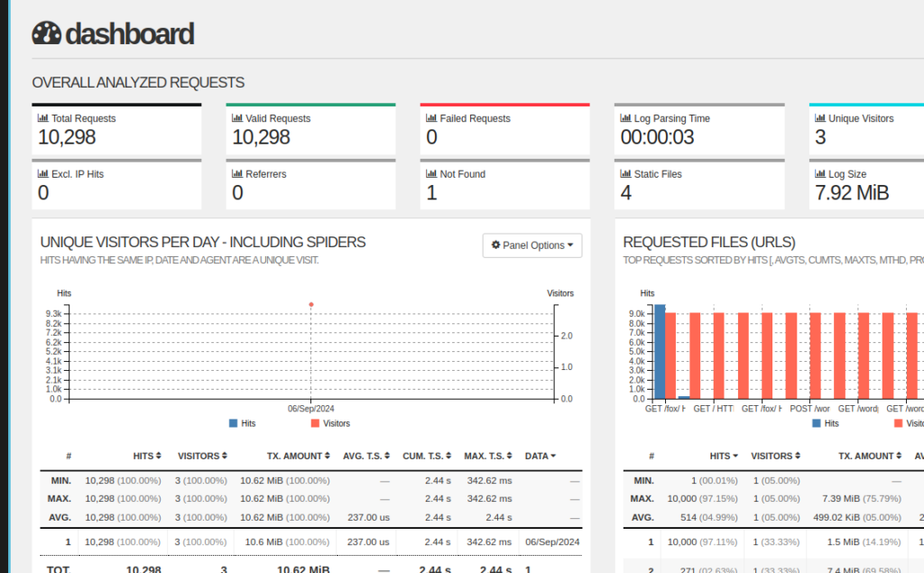Click red Visitors legend swatch in visitors chart
Viewport: 924px width, 573px height.
pos(315,423)
